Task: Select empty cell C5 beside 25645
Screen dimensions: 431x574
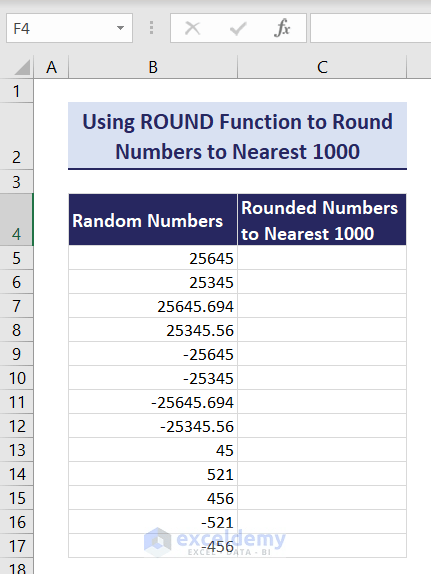Action: (322, 258)
